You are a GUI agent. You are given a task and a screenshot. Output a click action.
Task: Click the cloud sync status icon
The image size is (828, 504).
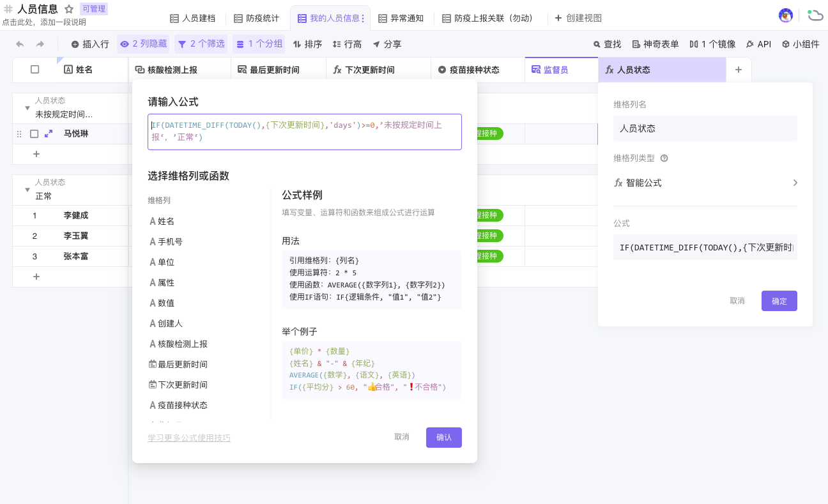pos(815,15)
